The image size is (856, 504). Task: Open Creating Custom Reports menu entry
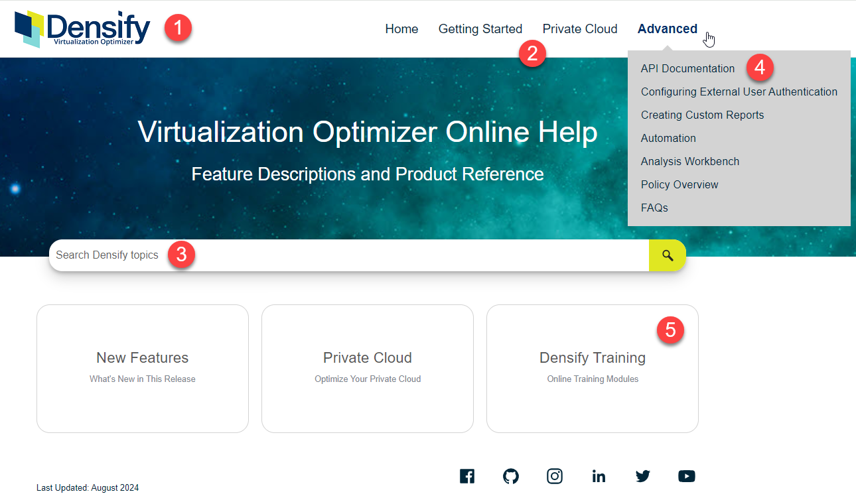click(x=702, y=115)
